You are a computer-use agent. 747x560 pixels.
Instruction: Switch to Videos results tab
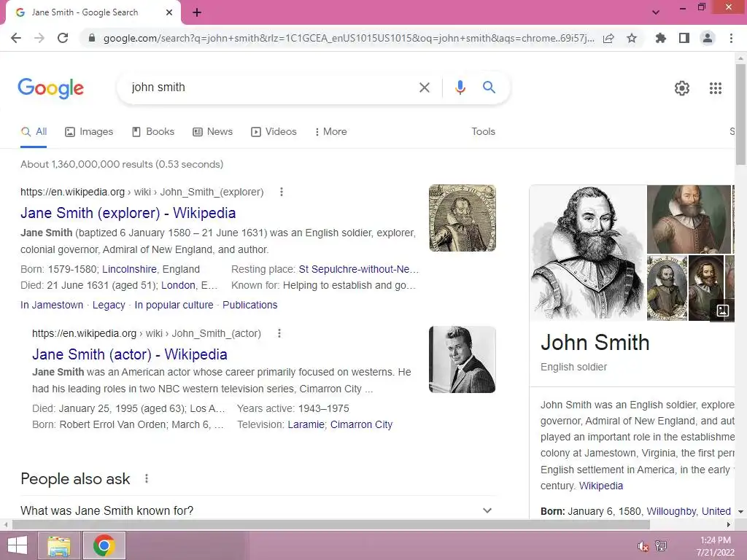tap(274, 132)
